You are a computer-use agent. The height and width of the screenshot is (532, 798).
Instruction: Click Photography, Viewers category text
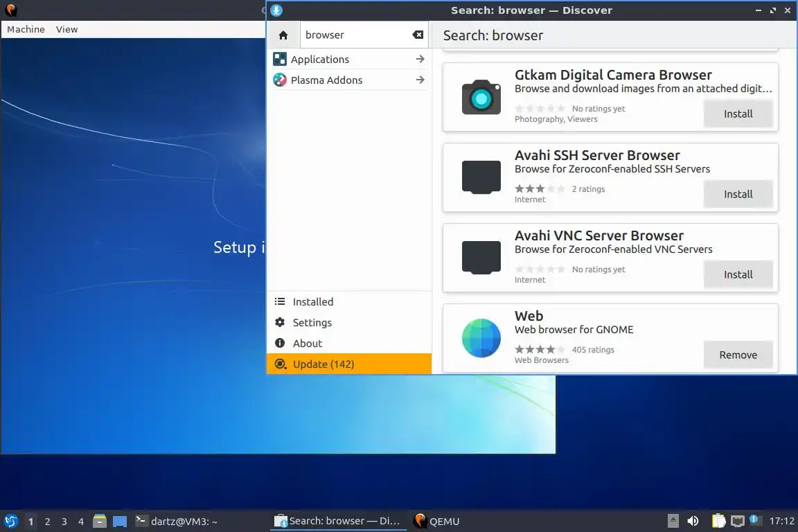click(556, 119)
